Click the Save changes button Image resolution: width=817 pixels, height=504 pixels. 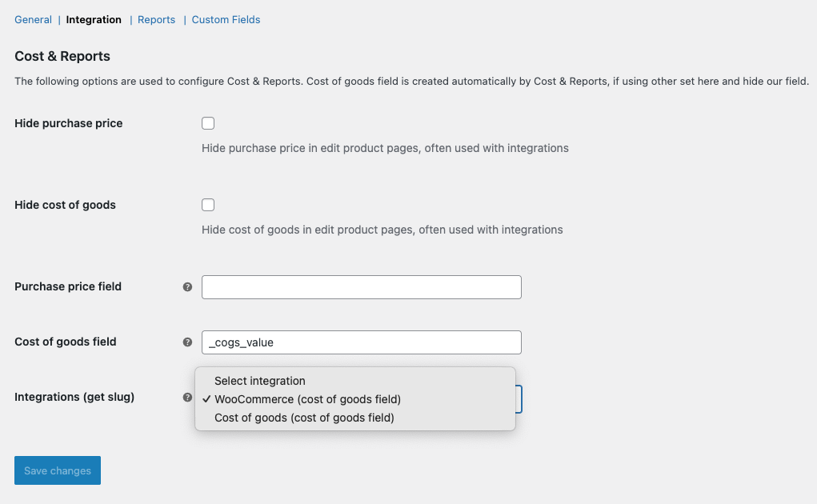point(58,470)
